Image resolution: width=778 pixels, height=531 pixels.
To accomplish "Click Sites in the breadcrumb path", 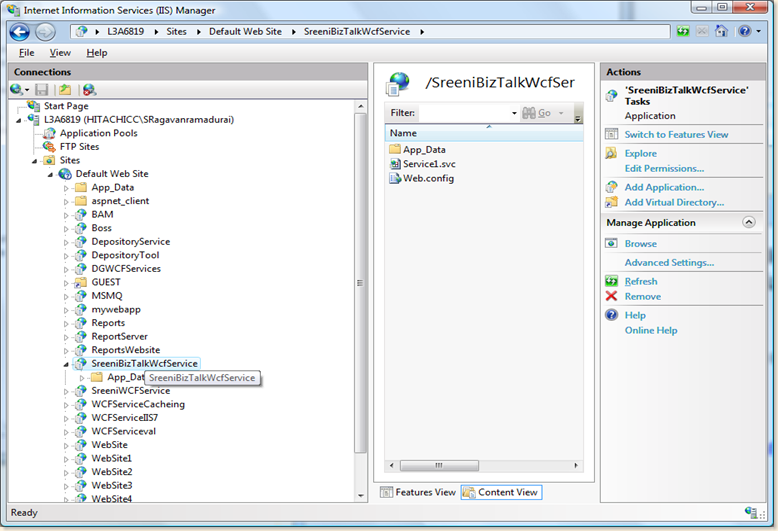I will (176, 31).
